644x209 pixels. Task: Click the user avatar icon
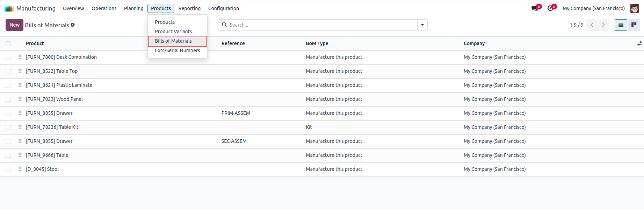pyautogui.click(x=634, y=8)
